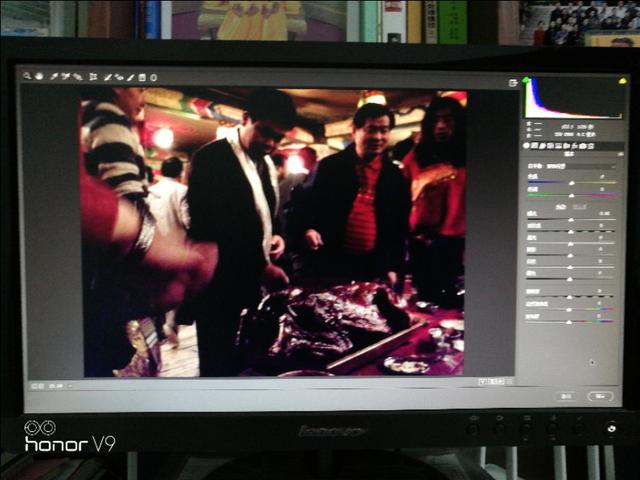The height and width of the screenshot is (480, 640).
Task: Copy current settings to before icon
Action: (501, 382)
